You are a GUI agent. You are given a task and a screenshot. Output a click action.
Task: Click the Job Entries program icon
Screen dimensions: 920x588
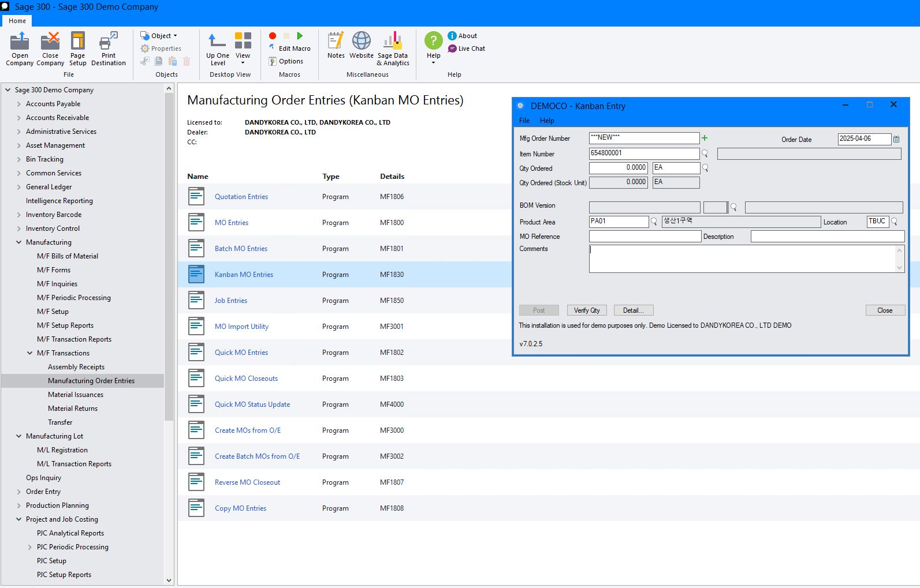pyautogui.click(x=196, y=300)
